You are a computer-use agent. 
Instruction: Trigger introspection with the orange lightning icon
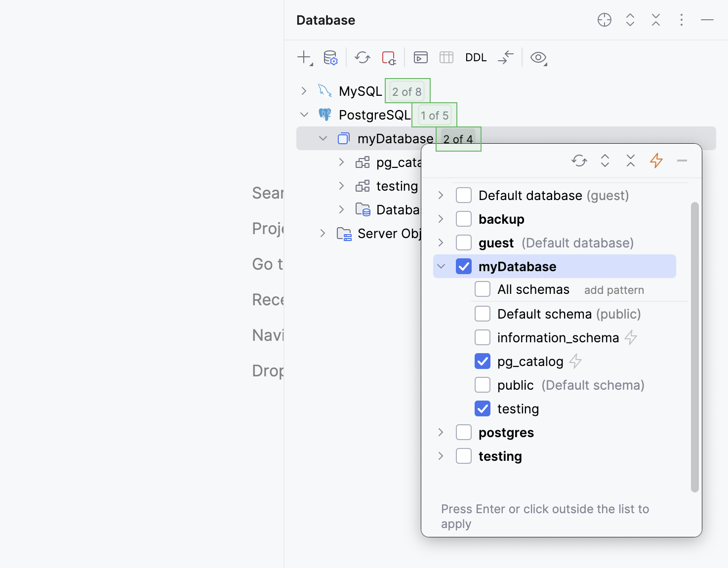click(656, 161)
